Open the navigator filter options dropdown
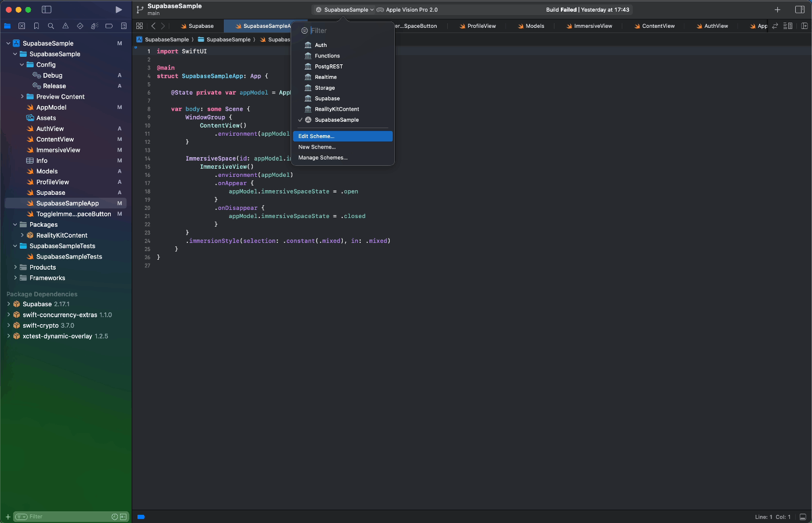This screenshot has width=812, height=523. pyautogui.click(x=21, y=517)
